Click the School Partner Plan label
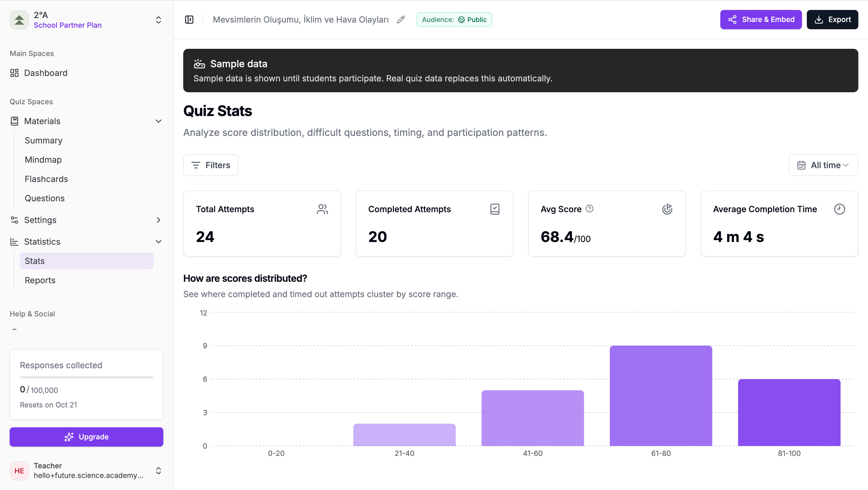Viewport: 868px width, 490px height. tap(68, 25)
